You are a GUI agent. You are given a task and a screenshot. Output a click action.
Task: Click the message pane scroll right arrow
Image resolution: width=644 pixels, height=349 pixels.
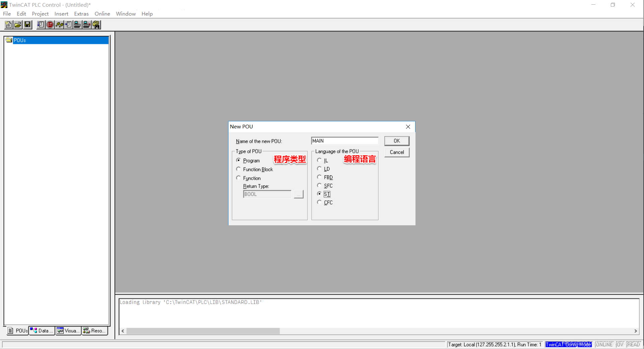click(x=636, y=331)
